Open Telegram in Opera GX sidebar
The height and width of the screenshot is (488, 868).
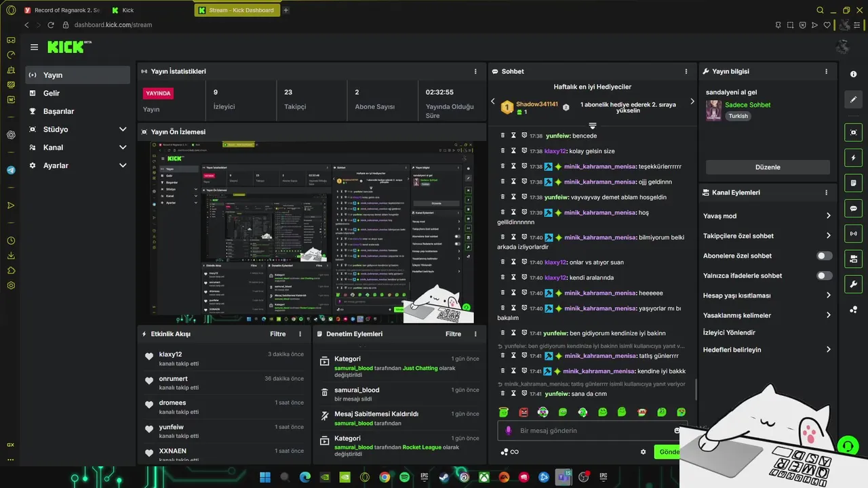pos(11,170)
